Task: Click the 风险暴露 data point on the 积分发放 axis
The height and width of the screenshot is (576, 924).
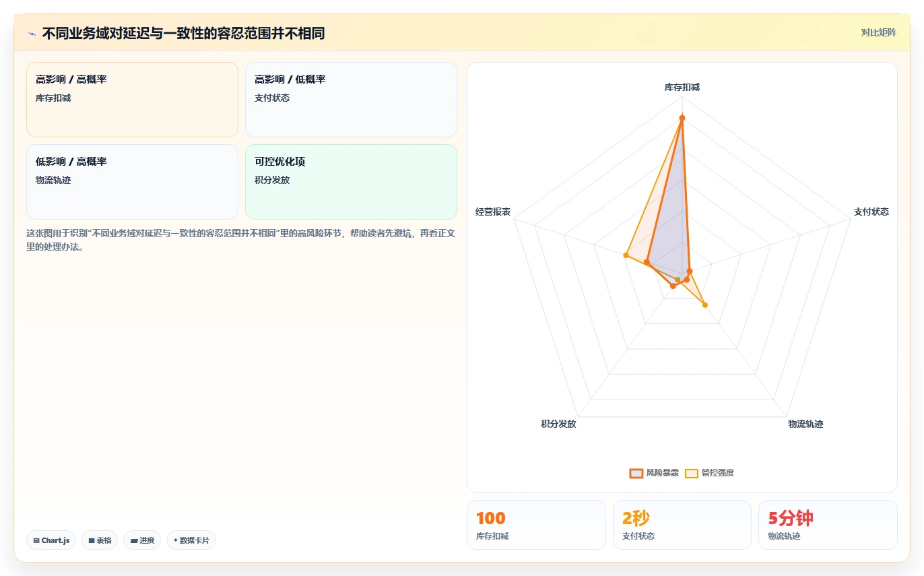Action: (x=673, y=286)
